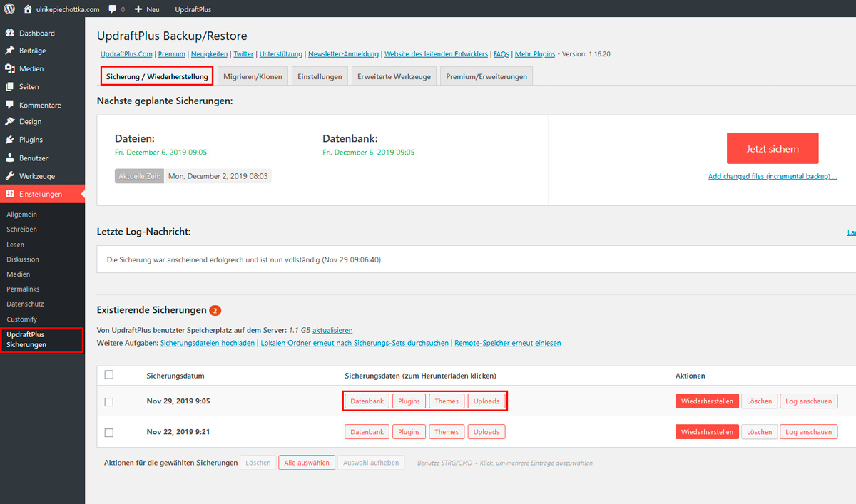Open the comments bubble icon in admin bar
856x504 pixels.
(113, 10)
